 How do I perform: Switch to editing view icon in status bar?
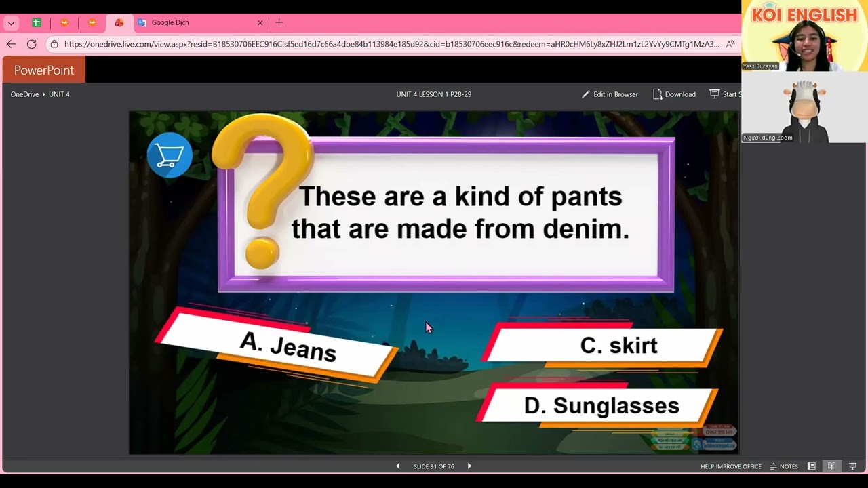tap(811, 466)
